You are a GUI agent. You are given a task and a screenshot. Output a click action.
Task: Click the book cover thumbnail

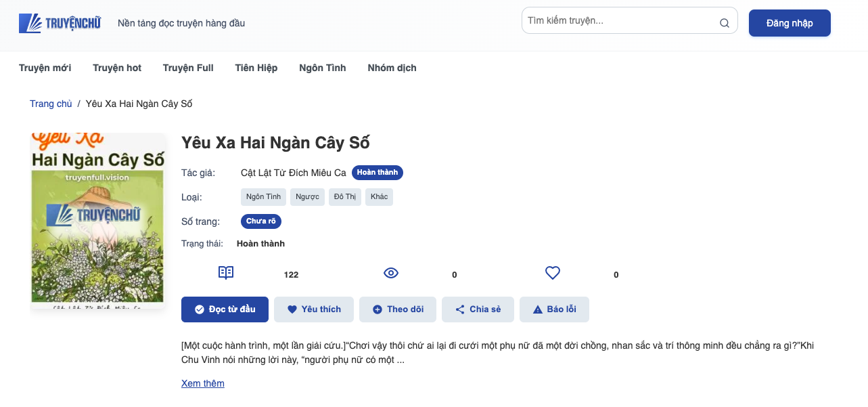[97, 221]
